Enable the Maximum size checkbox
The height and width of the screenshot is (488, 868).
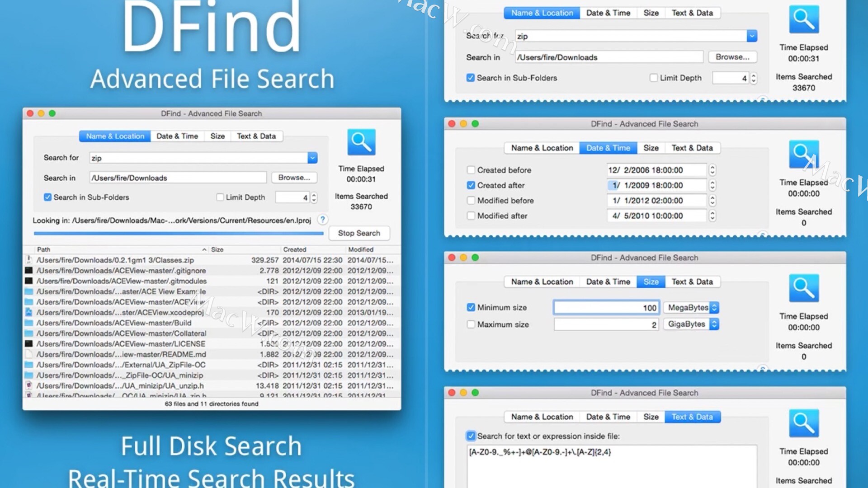pyautogui.click(x=471, y=324)
